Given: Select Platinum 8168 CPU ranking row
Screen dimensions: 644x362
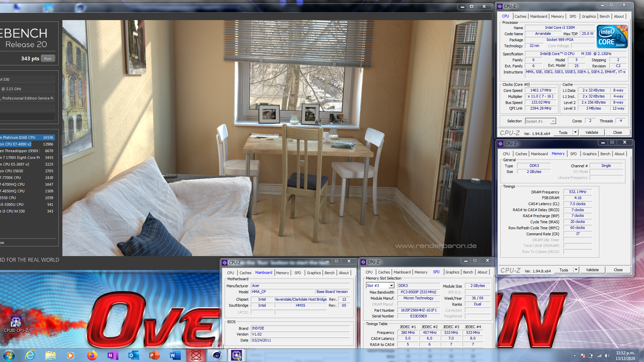Looking at the screenshot, I should (x=27, y=137).
